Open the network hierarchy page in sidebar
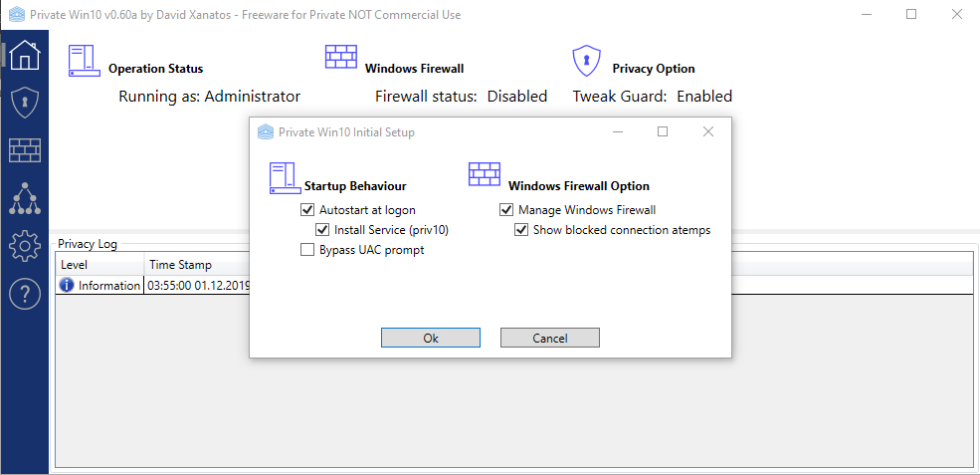The image size is (980, 475). (24, 199)
